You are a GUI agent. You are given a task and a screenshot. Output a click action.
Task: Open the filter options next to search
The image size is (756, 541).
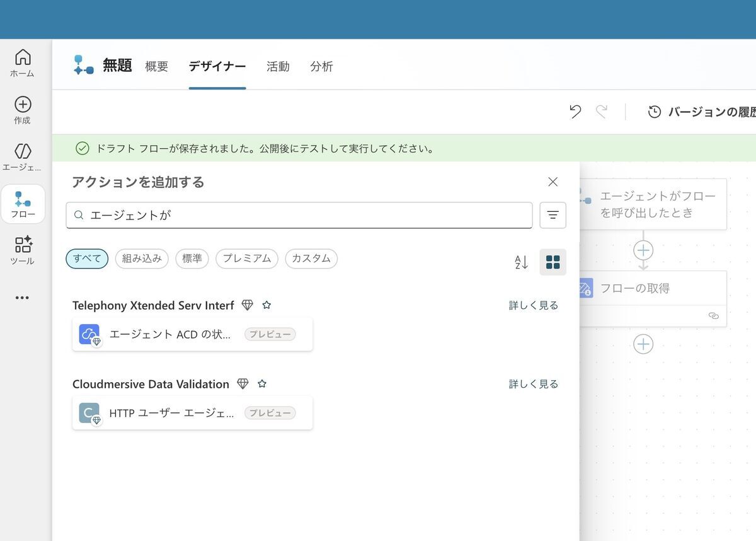point(553,215)
